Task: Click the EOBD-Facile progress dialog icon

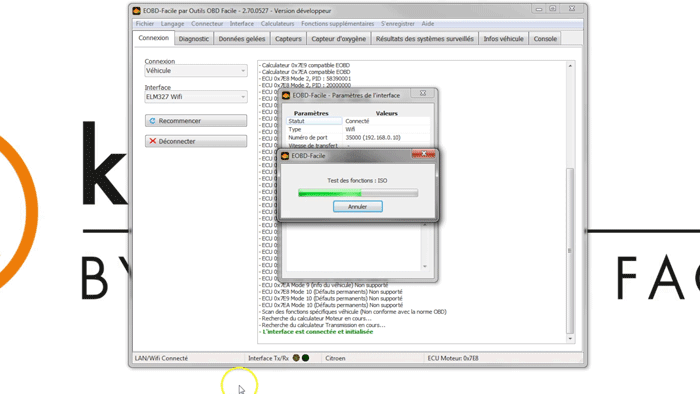Action: click(285, 156)
